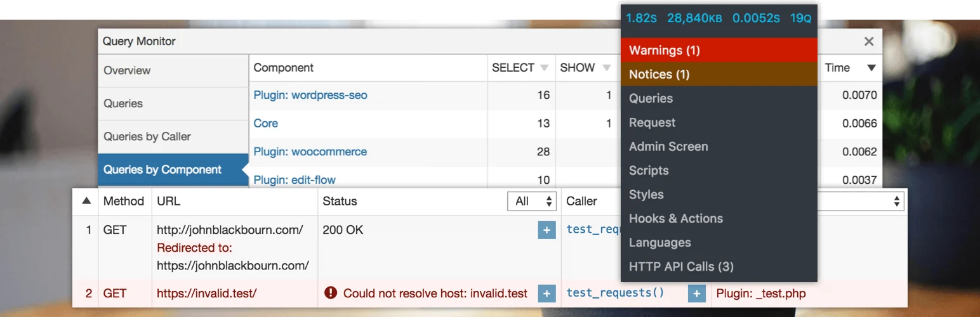Screen dimensions: 980x317
Task: Filter by Plugin: wordpress-seo link
Action: coord(310,95)
